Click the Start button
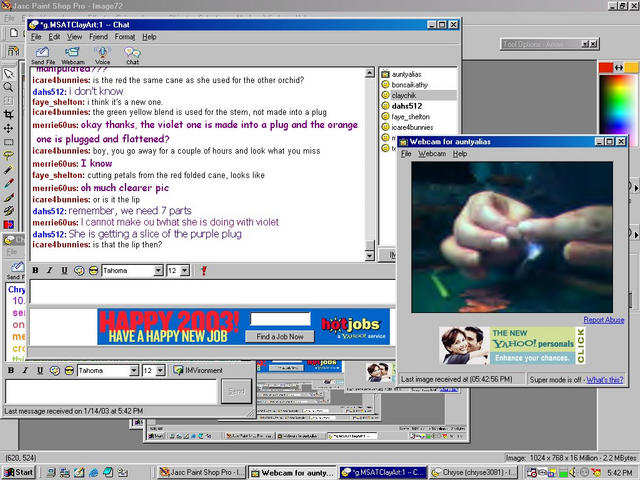 (x=19, y=472)
